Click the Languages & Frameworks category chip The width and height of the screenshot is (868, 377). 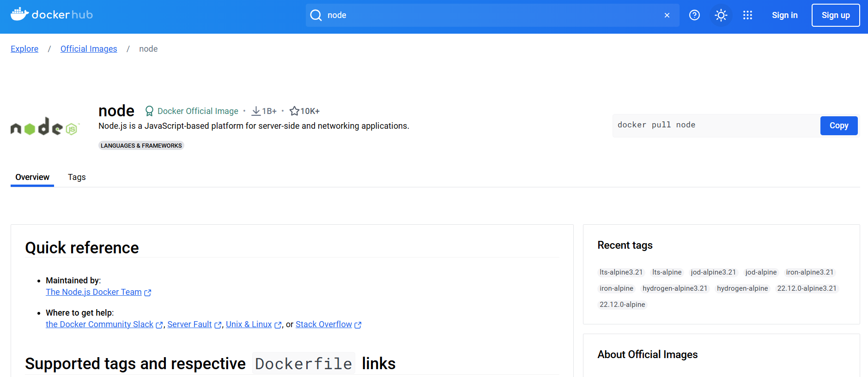[x=141, y=146]
